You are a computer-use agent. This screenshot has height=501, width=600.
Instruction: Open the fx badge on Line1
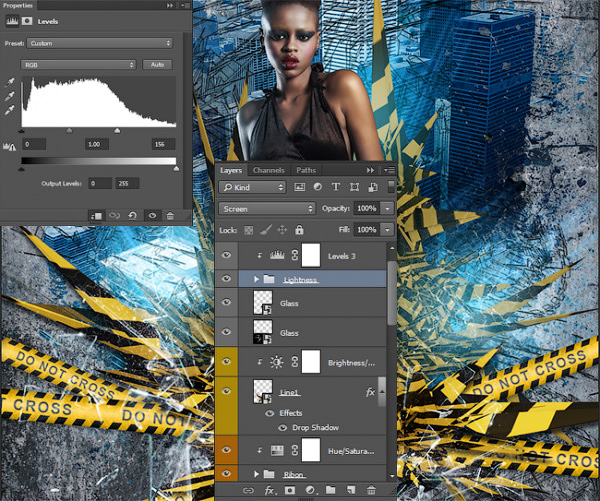tap(370, 392)
